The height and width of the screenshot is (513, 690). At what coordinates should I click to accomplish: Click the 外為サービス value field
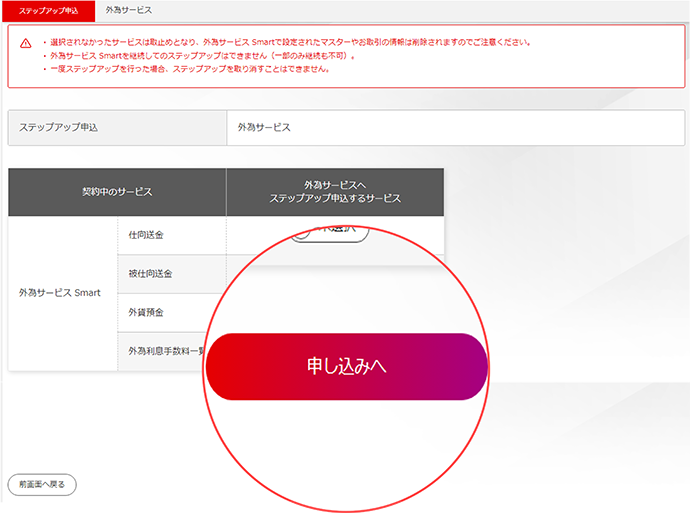(x=456, y=128)
